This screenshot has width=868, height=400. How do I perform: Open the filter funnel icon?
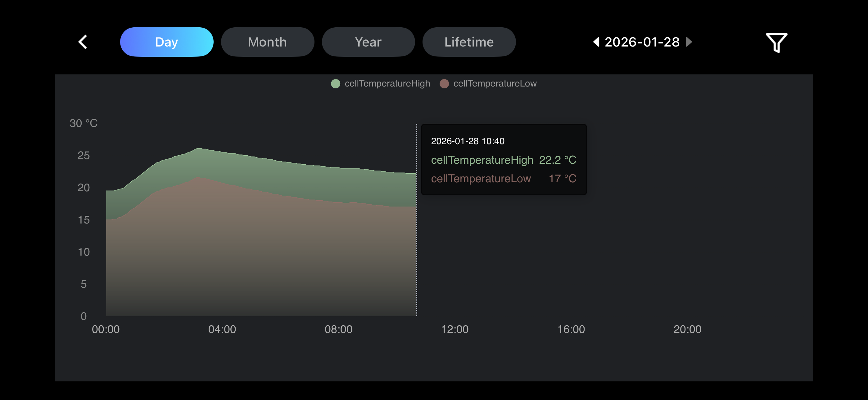tap(776, 43)
